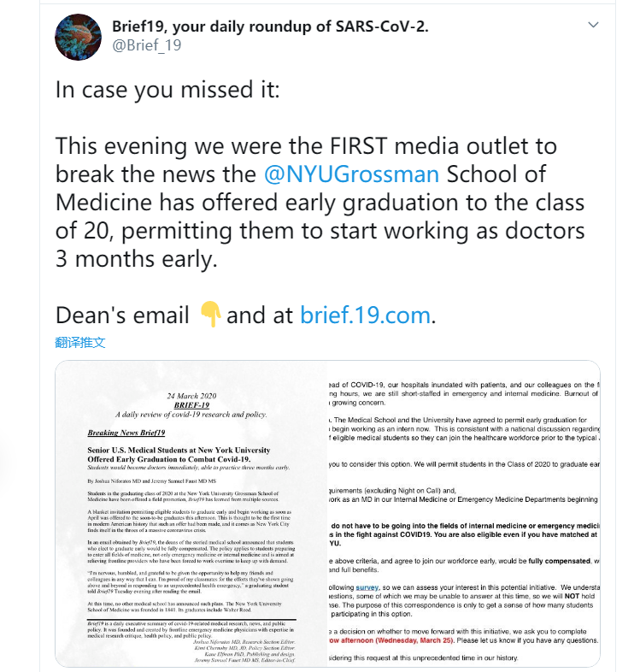
Task: Click the 翻译推文 translate tweet link
Action: tap(80, 342)
